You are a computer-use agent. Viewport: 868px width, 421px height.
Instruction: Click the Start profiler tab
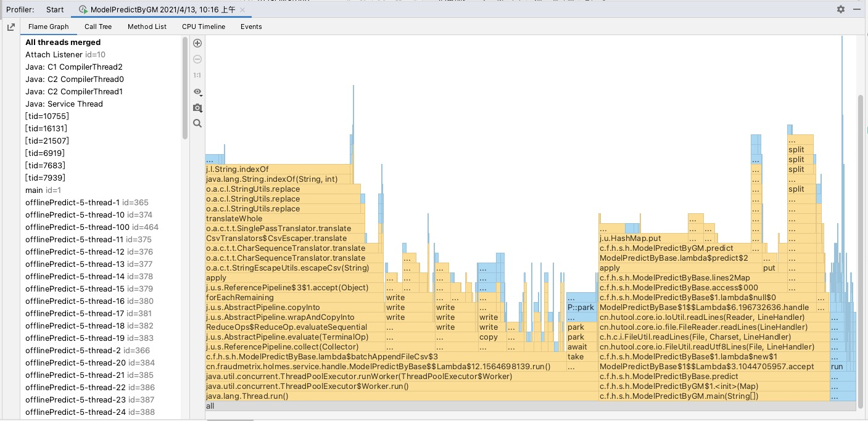(55, 10)
